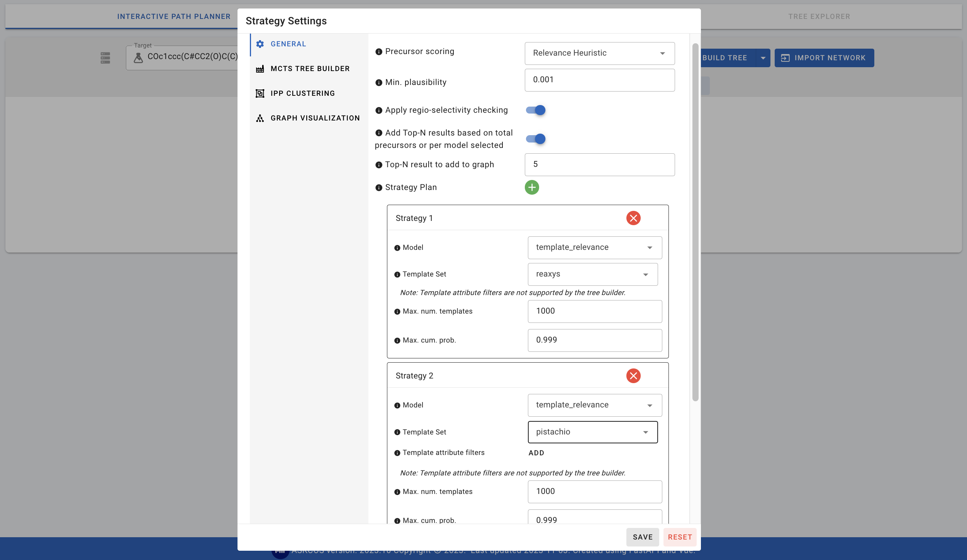This screenshot has width=967, height=560.
Task: Click info icon for Top-N result to add
Action: (379, 165)
